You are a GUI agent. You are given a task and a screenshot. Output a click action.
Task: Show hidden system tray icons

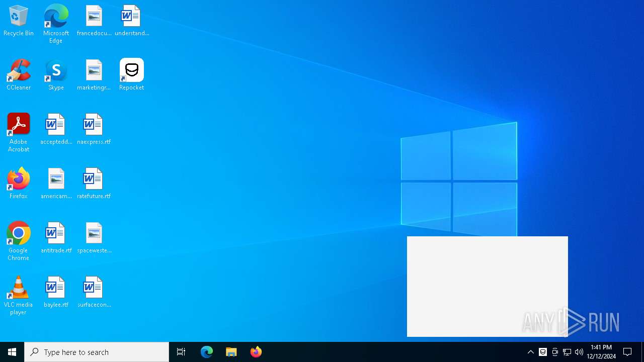(530, 352)
